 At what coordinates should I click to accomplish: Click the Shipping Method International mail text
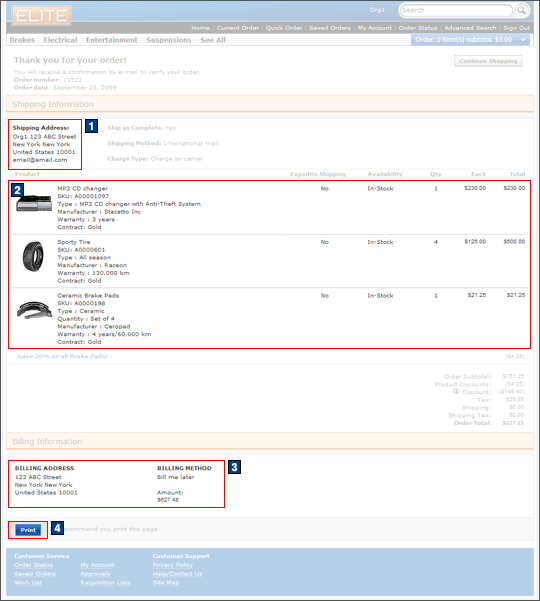163,143
